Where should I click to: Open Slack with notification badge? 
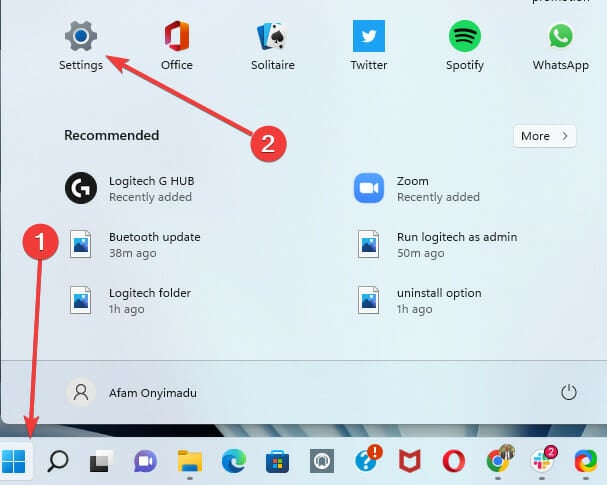pyautogui.click(x=543, y=460)
